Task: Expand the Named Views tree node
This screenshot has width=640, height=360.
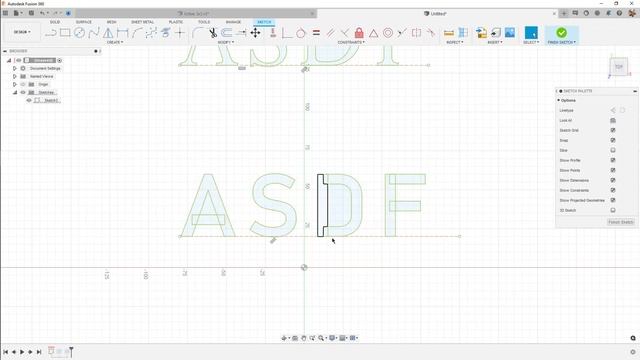Action: click(x=15, y=76)
